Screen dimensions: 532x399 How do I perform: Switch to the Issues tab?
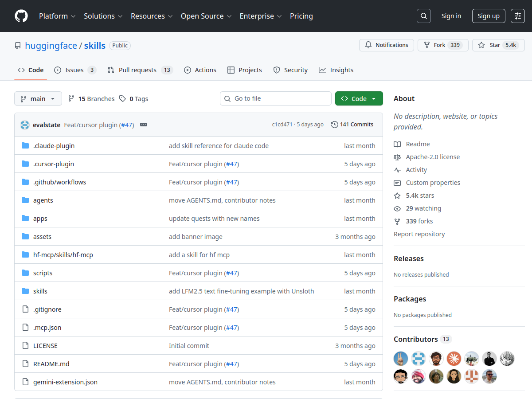coord(74,70)
